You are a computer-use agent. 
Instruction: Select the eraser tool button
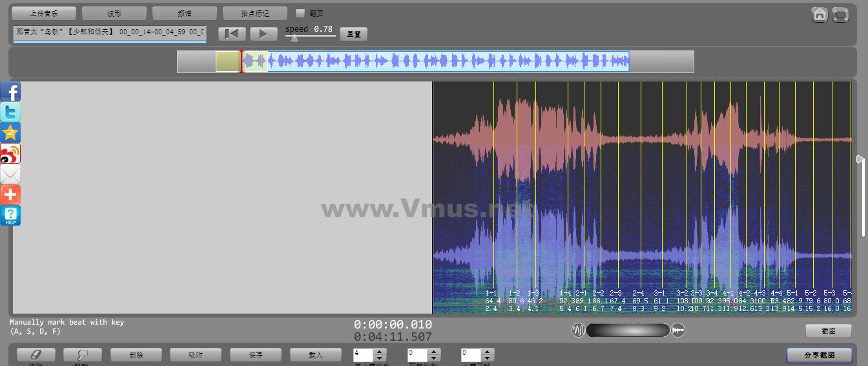[36, 355]
